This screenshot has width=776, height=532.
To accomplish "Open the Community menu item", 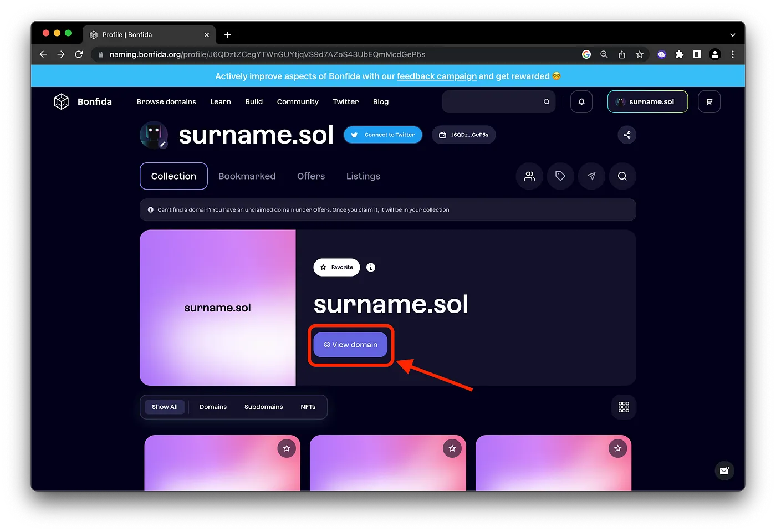I will 298,101.
